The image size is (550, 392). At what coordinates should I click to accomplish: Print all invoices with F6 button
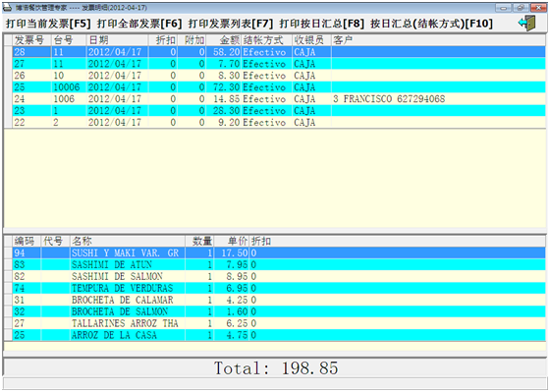pyautogui.click(x=139, y=24)
